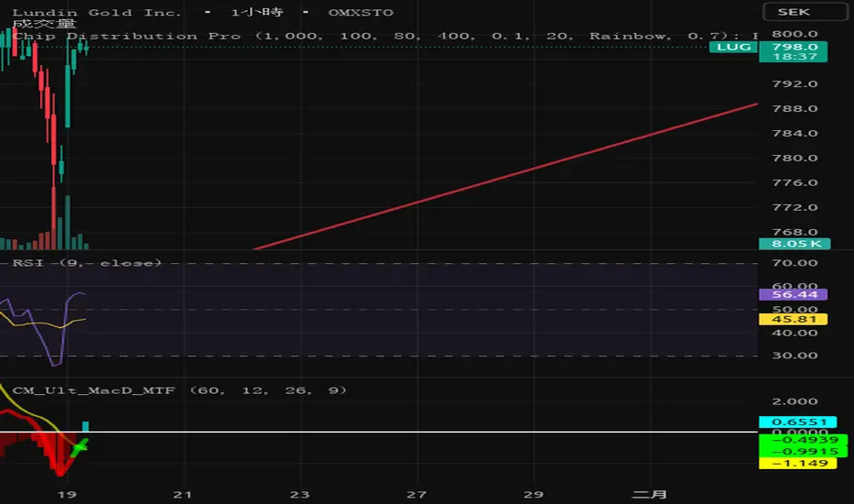Viewport: 854px width, 504px height.
Task: Click the -0.4939 green MACD value tag
Action: 803,440
